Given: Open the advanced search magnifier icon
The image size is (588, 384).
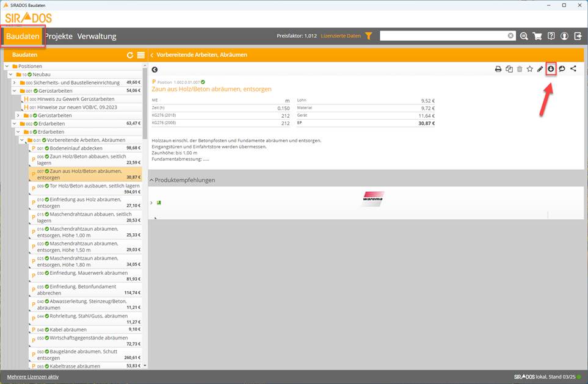Looking at the screenshot, I should [524, 36].
